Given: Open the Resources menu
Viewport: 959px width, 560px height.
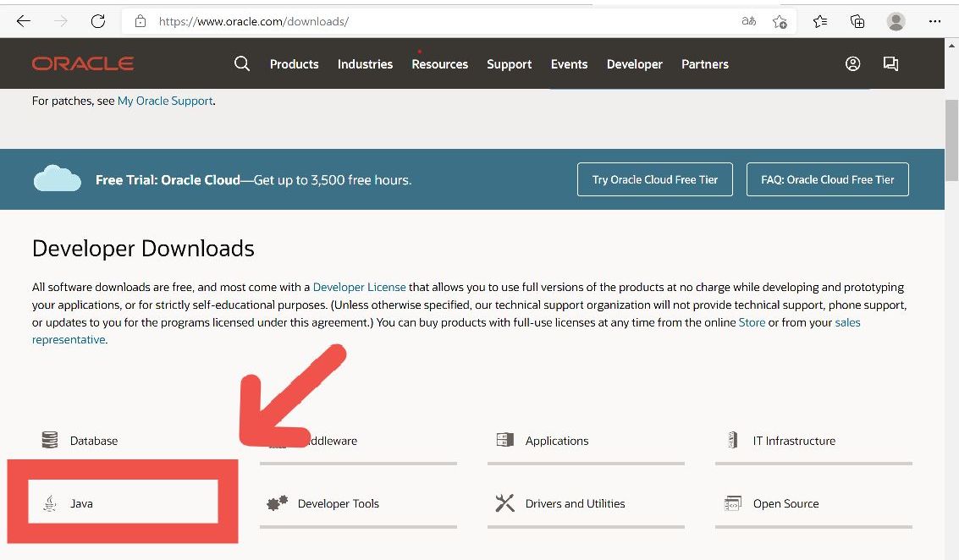Looking at the screenshot, I should pos(440,64).
